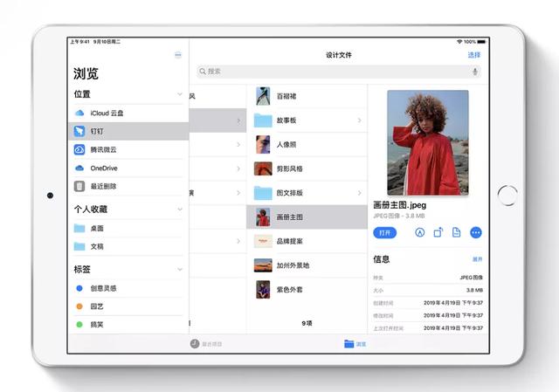Click the 钉钉 app icon
The height and width of the screenshot is (392, 559).
point(79,131)
